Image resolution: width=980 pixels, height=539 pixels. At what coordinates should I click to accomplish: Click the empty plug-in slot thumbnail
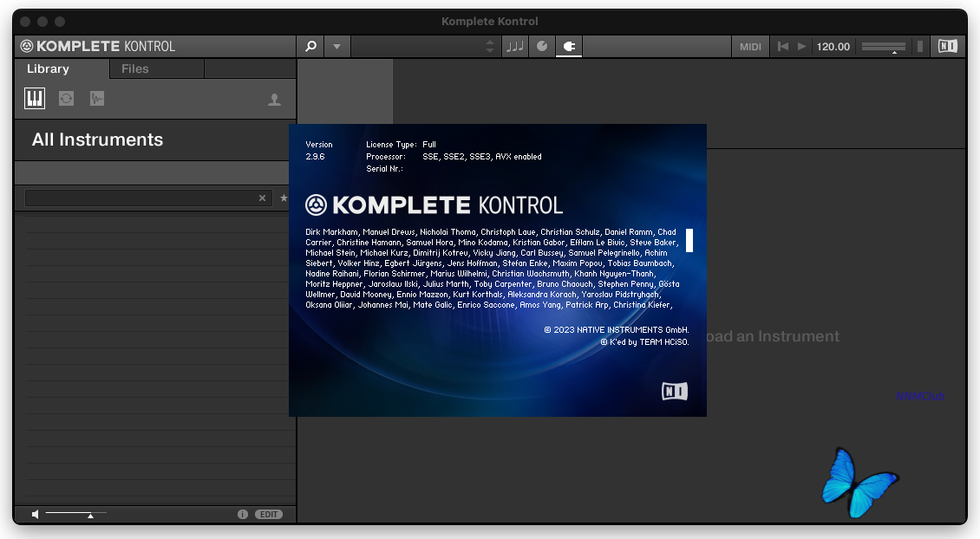click(x=345, y=92)
